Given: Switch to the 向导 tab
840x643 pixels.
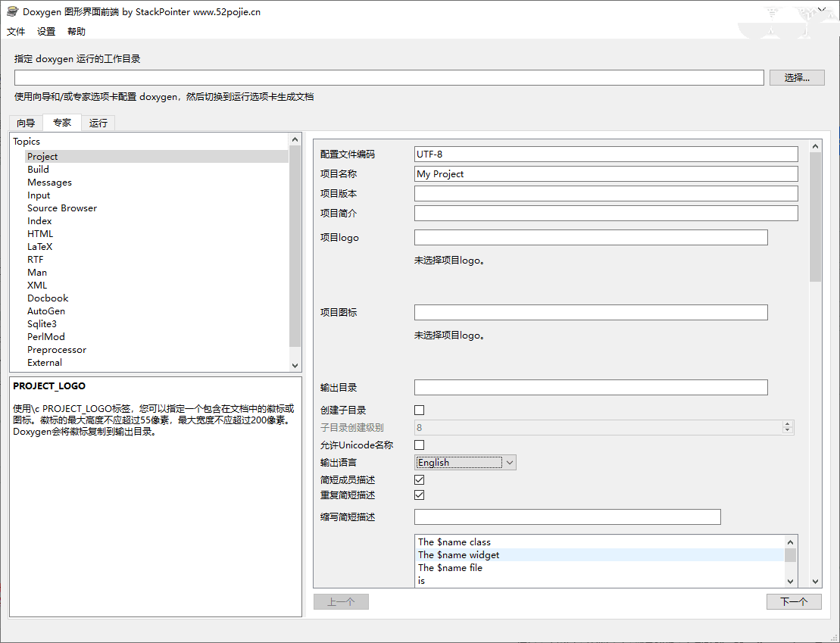Looking at the screenshot, I should [x=26, y=123].
